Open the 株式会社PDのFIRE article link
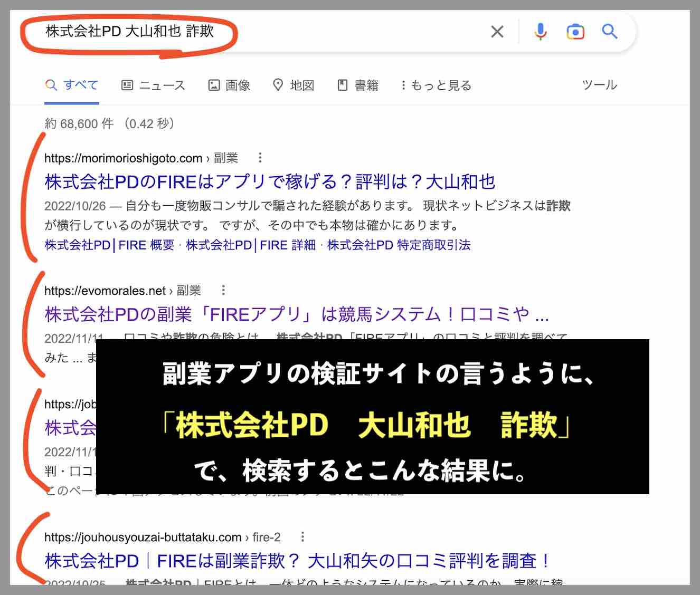Image resolution: width=700 pixels, height=595 pixels. (x=269, y=182)
